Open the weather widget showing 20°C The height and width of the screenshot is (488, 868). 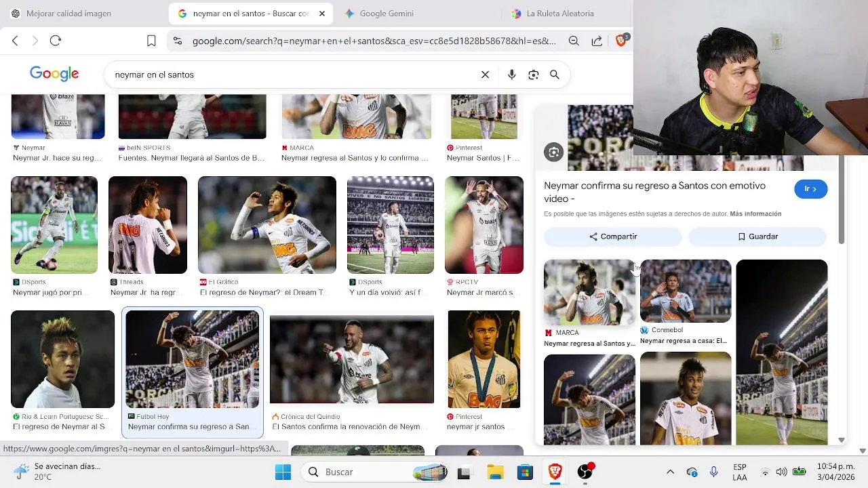point(58,472)
